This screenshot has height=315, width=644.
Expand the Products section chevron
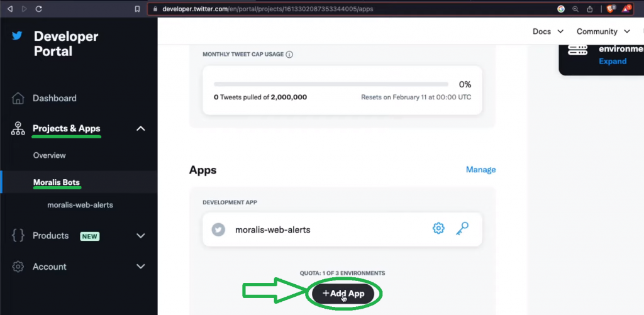point(140,236)
